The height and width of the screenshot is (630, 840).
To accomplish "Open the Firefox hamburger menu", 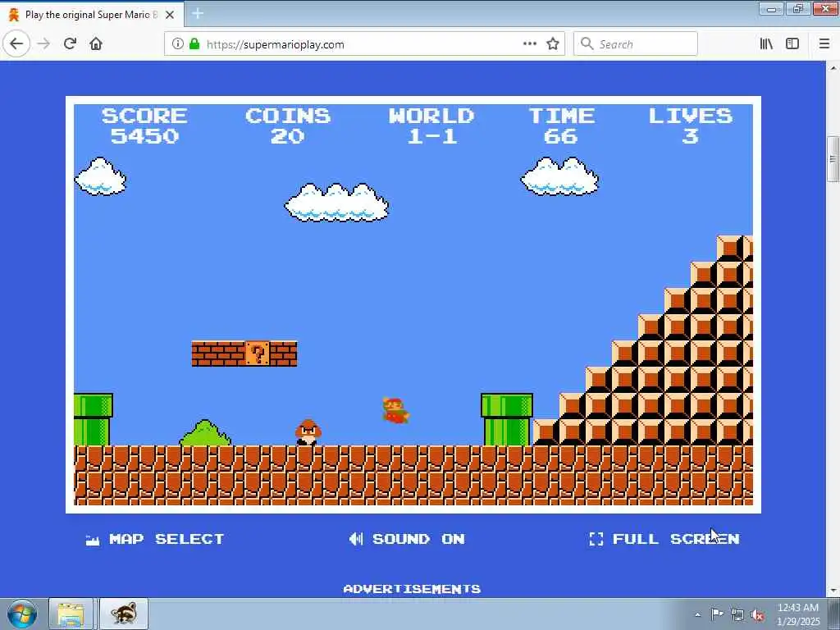I will click(824, 44).
